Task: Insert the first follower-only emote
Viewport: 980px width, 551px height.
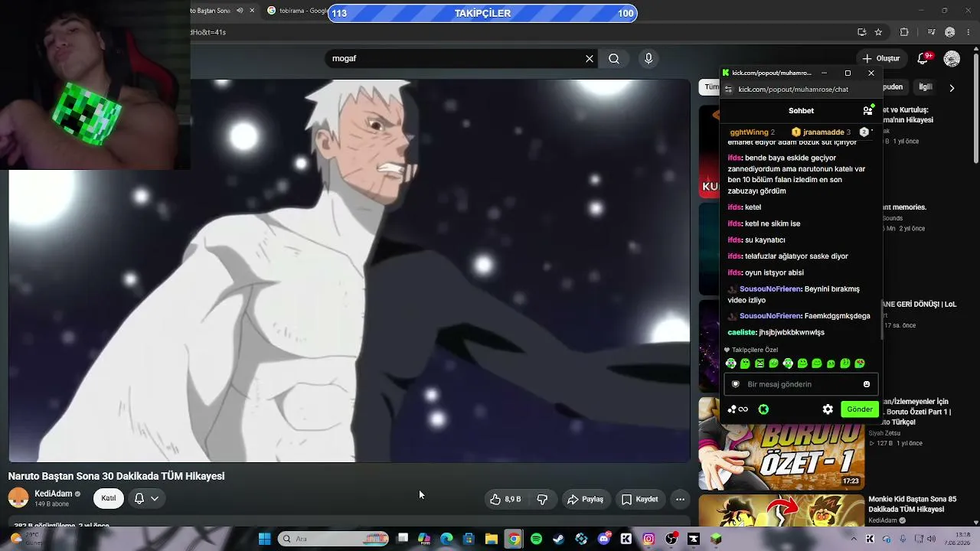Action: pos(731,364)
